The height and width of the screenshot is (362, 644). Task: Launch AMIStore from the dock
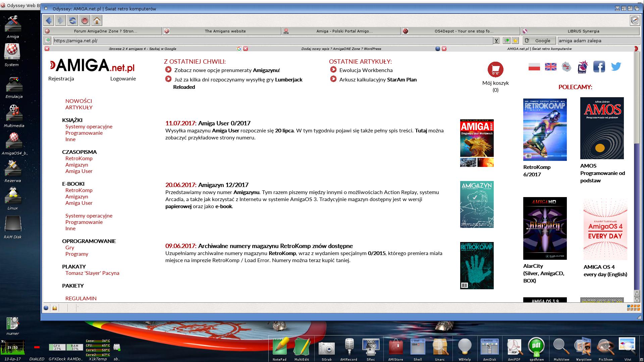tap(395, 347)
